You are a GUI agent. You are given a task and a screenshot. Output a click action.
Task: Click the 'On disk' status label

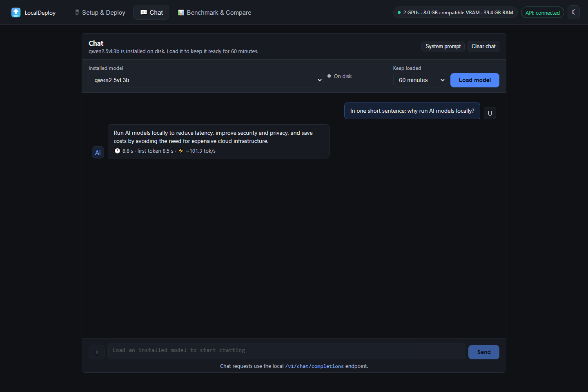click(343, 76)
